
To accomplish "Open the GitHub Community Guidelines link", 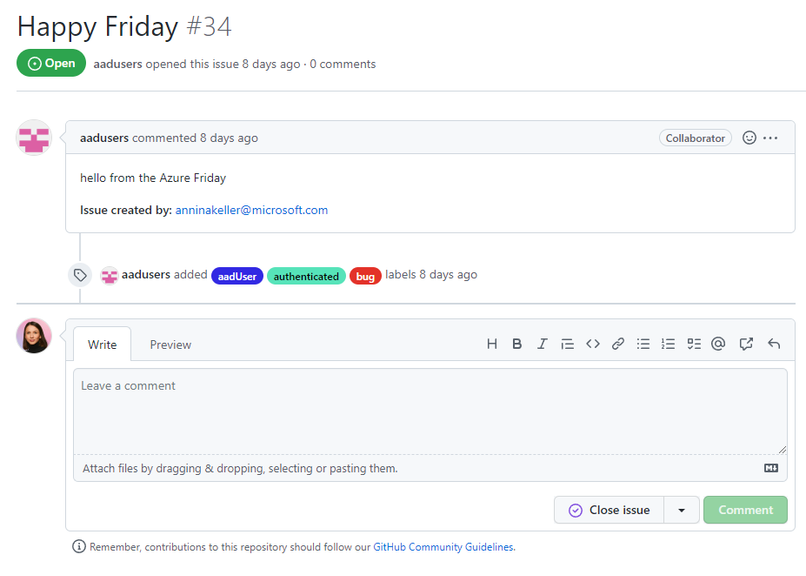I will (x=443, y=547).
